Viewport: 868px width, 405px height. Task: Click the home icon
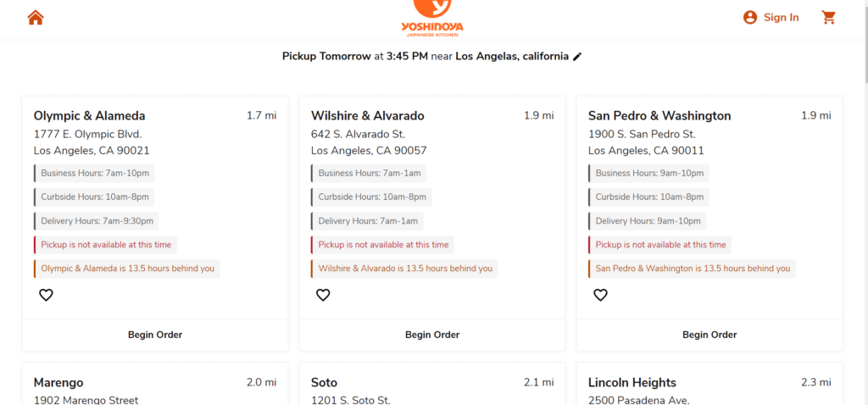tap(35, 18)
